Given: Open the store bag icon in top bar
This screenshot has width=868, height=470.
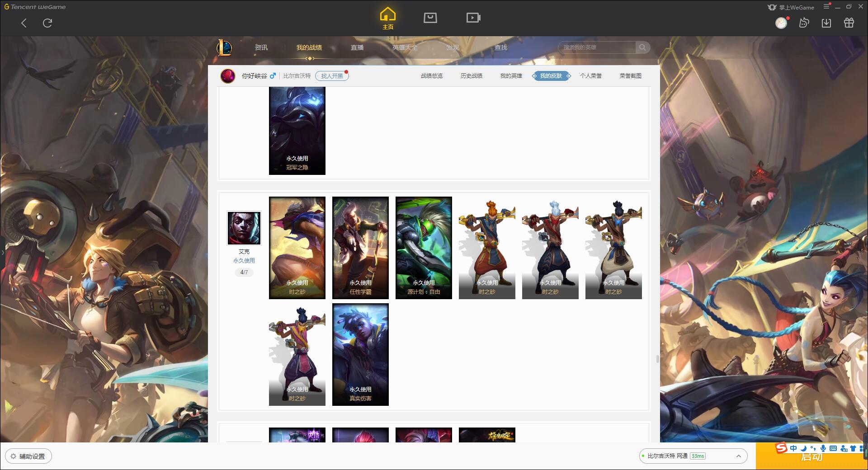Looking at the screenshot, I should click(x=430, y=18).
